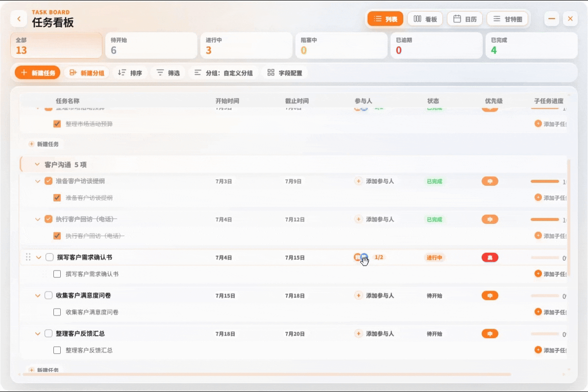Add participant plus icon for 收集客户满意度问卷
Viewport: 588px width, 392px height.
[x=359, y=295]
